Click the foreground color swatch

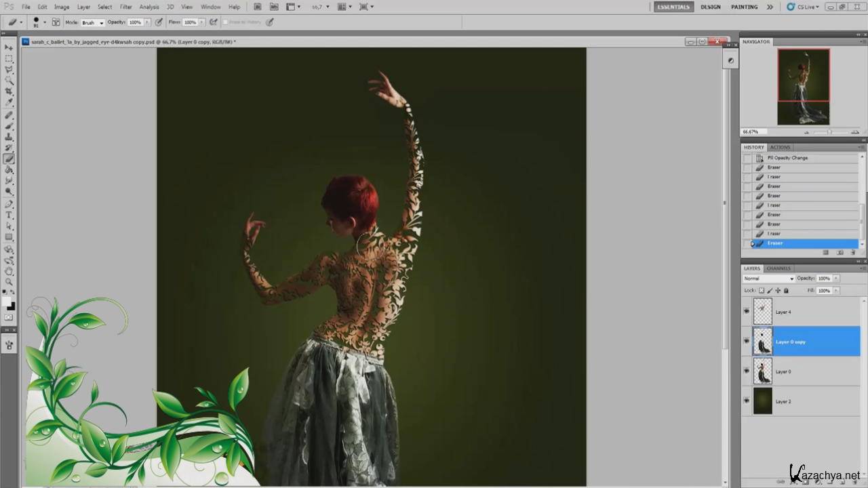click(7, 301)
